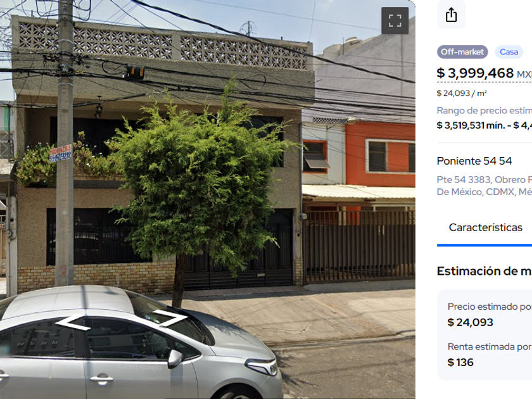Click the Estimación de m heading

[x=484, y=271]
